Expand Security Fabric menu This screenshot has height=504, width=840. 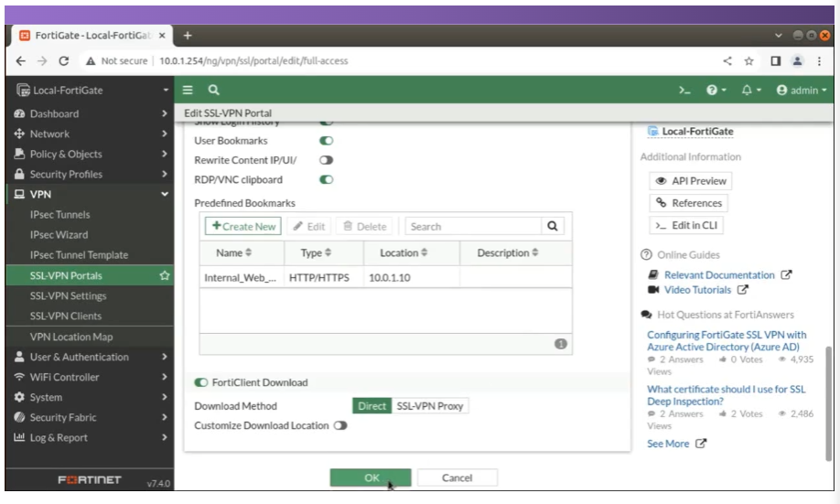pos(90,417)
